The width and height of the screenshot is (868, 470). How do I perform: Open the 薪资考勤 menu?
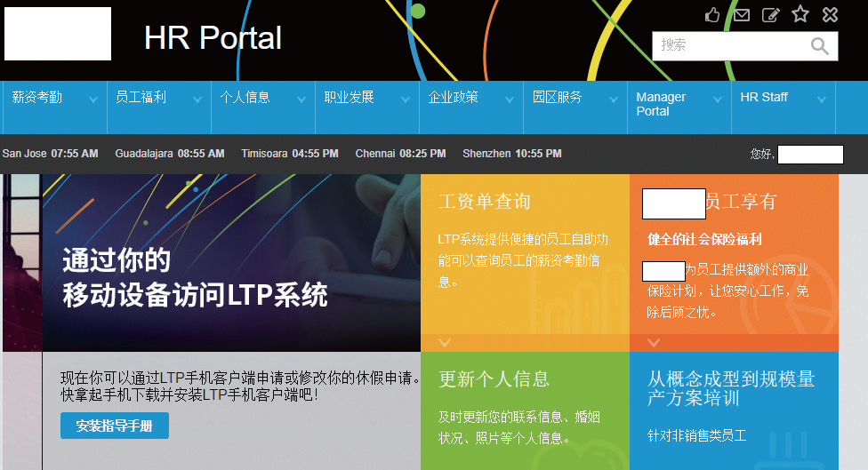click(x=37, y=98)
